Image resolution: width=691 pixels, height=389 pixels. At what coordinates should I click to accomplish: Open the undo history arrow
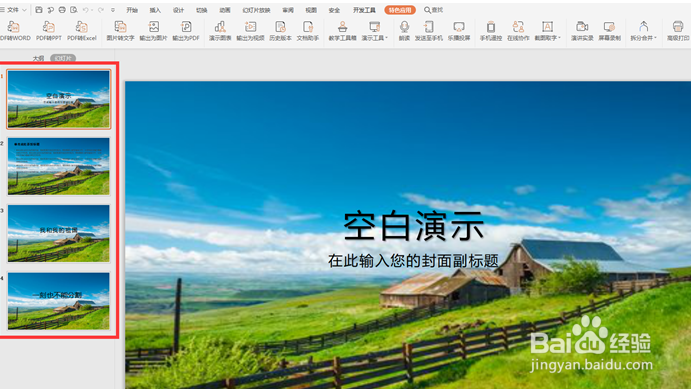(92, 10)
